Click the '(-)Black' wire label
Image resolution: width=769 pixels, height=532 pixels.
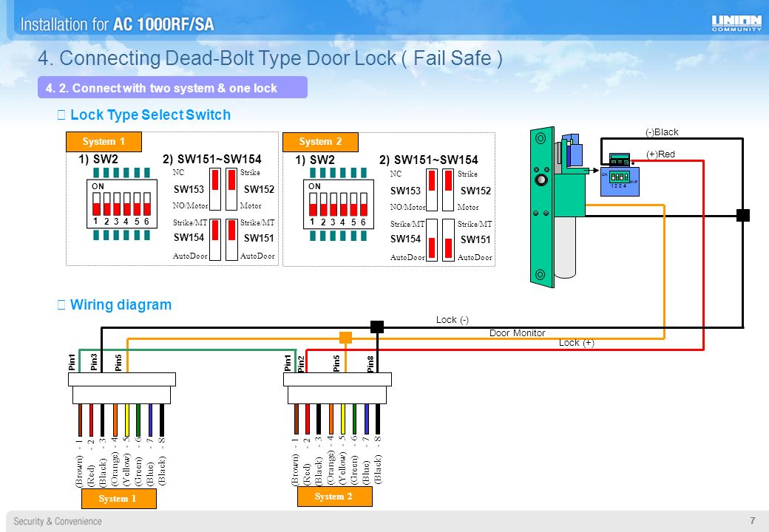662,132
